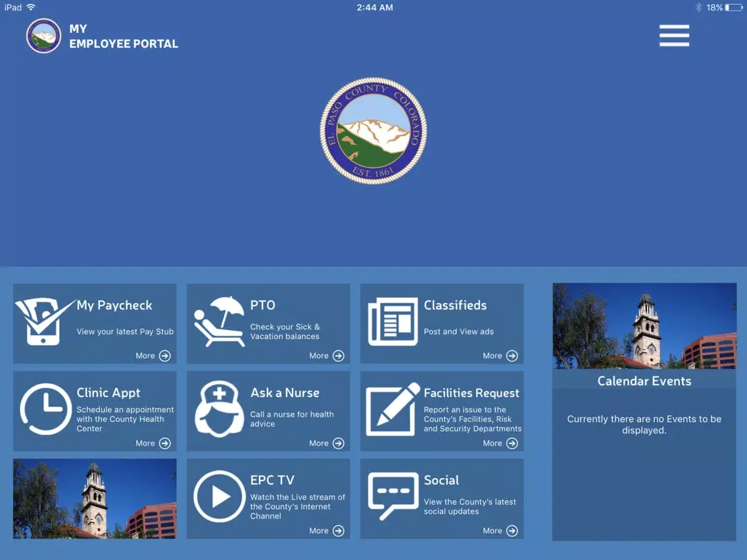Tap the courthouse photo tile beside EPC TV

point(95,499)
